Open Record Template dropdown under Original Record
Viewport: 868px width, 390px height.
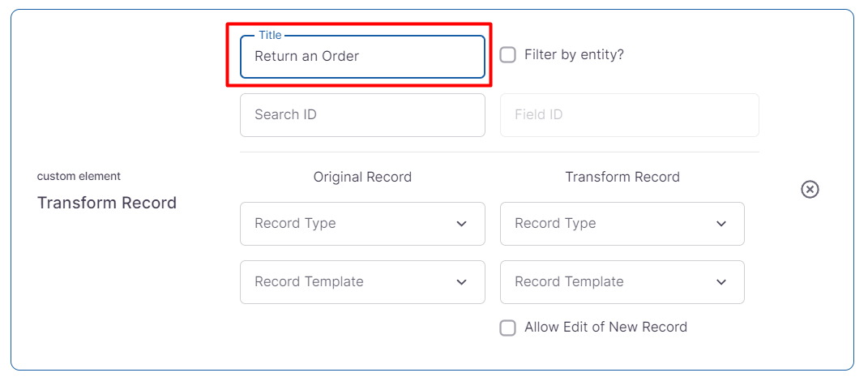pos(348,282)
